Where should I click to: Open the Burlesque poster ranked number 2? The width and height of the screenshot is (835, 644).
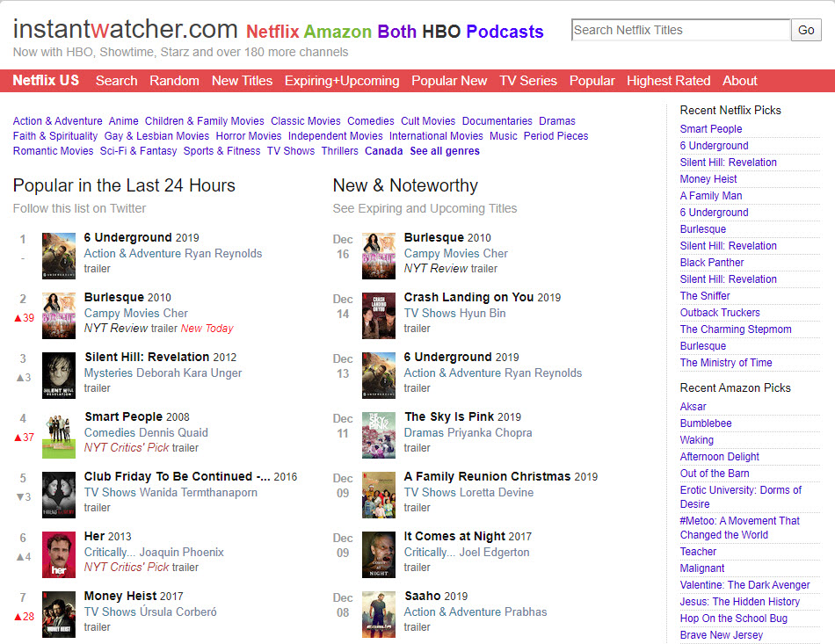59,315
